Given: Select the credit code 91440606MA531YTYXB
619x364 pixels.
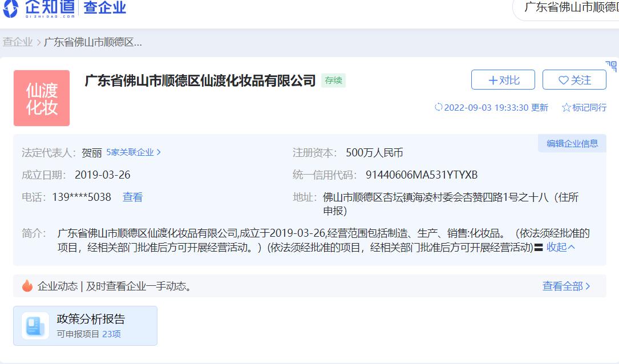Looking at the screenshot, I should (x=422, y=175).
